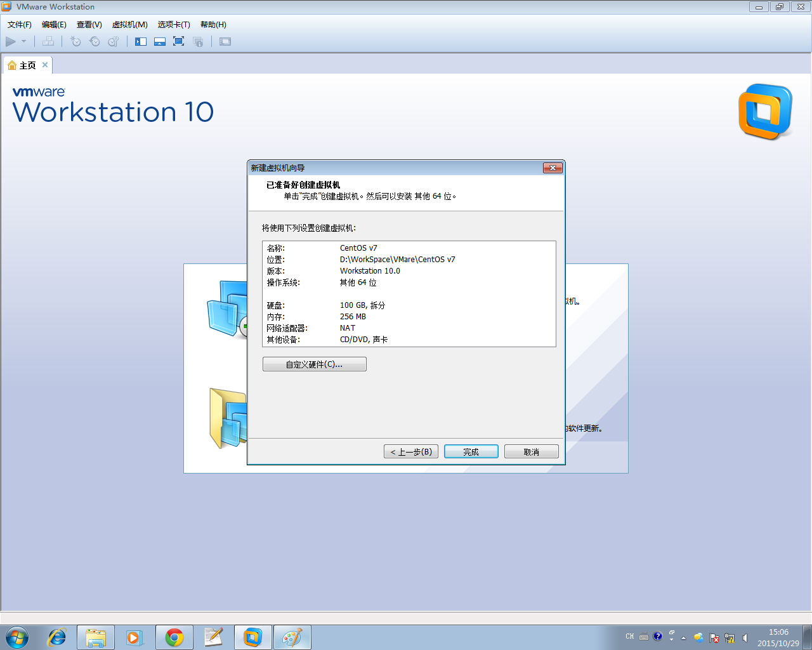Click the VMware Workstation logo icon
Viewport: 812px width, 650px height.
[x=766, y=112]
